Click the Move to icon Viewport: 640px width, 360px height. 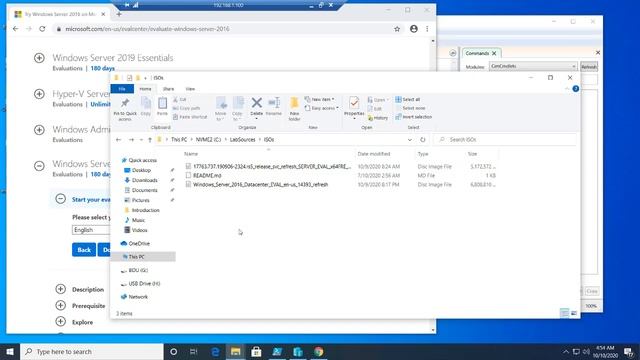click(221, 109)
